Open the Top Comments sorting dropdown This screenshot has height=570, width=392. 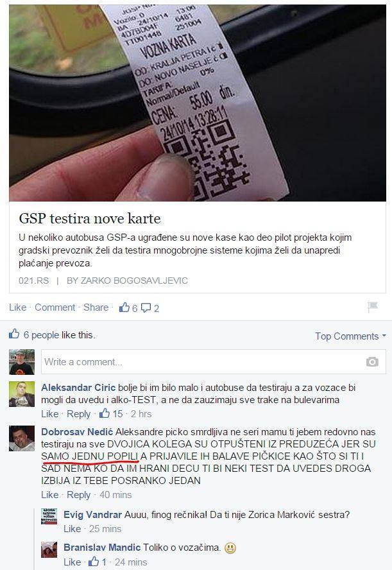point(350,336)
